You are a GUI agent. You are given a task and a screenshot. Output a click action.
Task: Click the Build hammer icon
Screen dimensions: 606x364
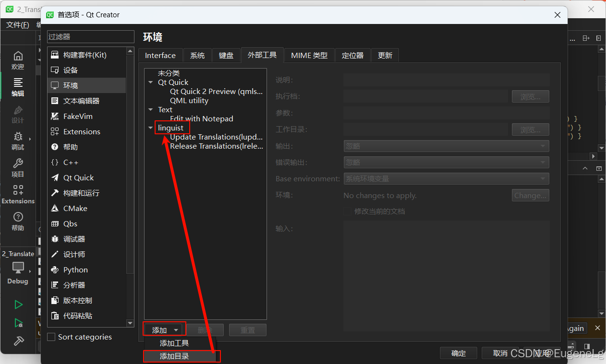pyautogui.click(x=18, y=341)
